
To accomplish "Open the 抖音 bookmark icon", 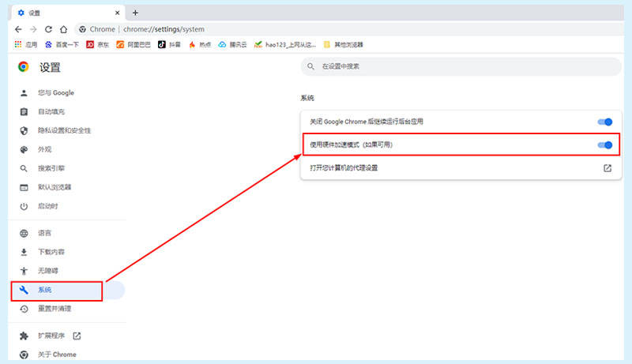I will 162,45.
